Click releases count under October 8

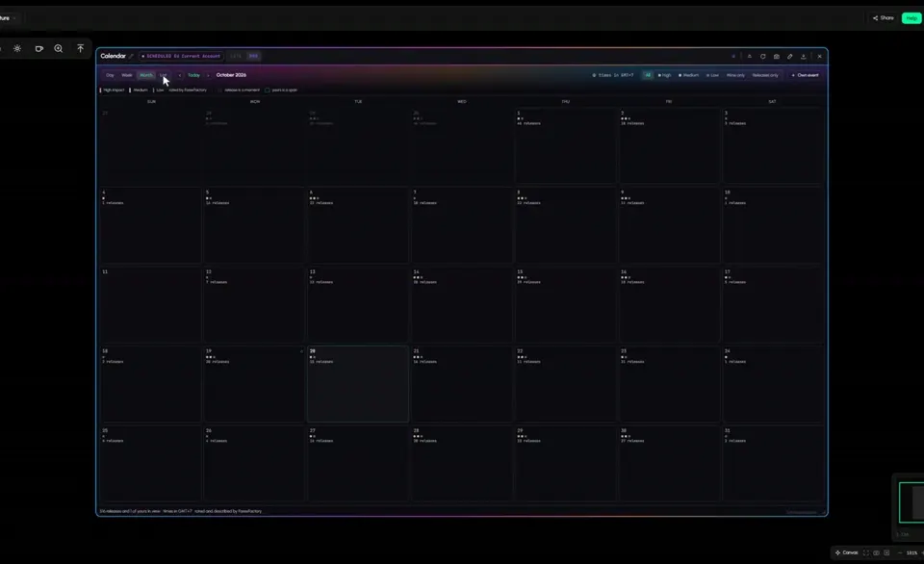click(x=528, y=203)
